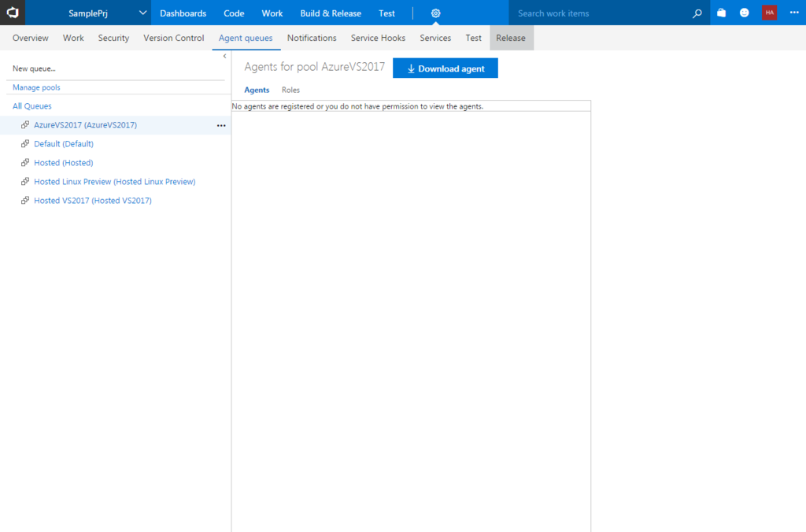Open AzureVS2017 queue actions ellipsis
This screenshot has height=532, width=806.
[221, 125]
